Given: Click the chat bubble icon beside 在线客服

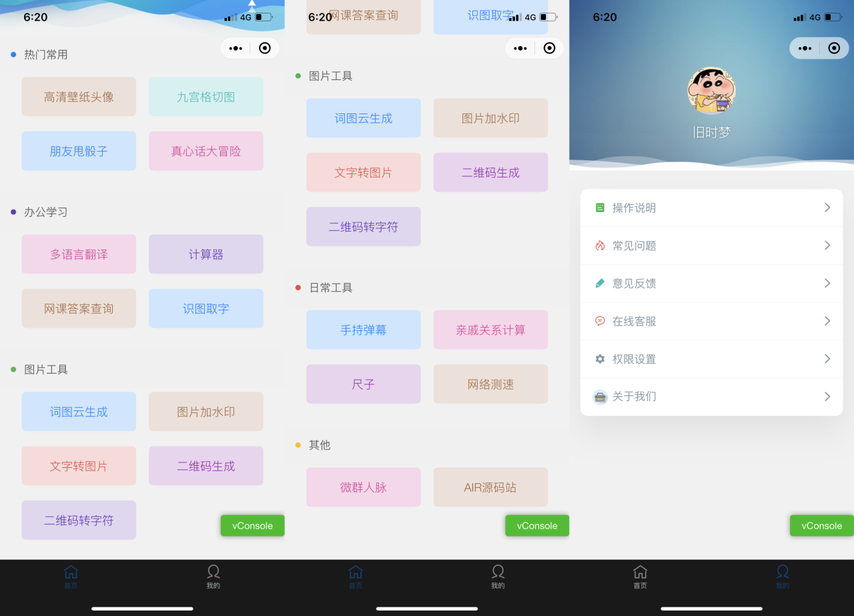Looking at the screenshot, I should (600, 321).
